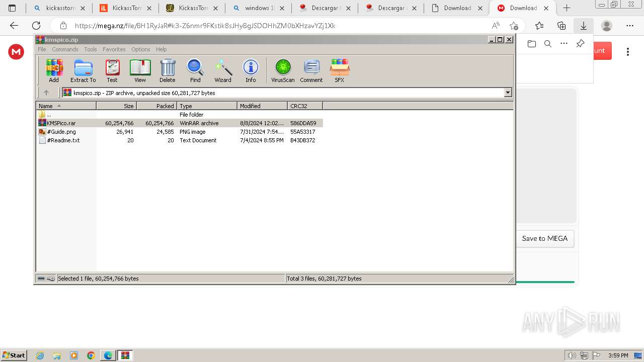Sort by CRC32 column header
This screenshot has height=362, width=644.
tap(305, 106)
